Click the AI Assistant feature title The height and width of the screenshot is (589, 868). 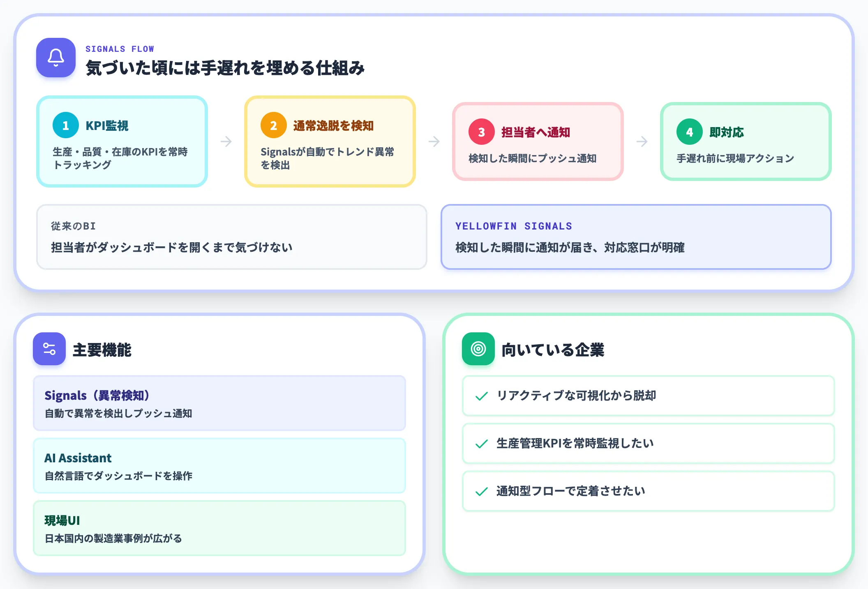pos(78,458)
